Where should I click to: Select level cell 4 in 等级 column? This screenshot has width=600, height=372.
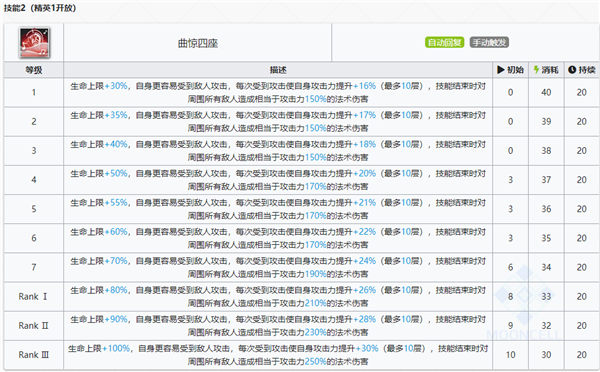pos(34,179)
